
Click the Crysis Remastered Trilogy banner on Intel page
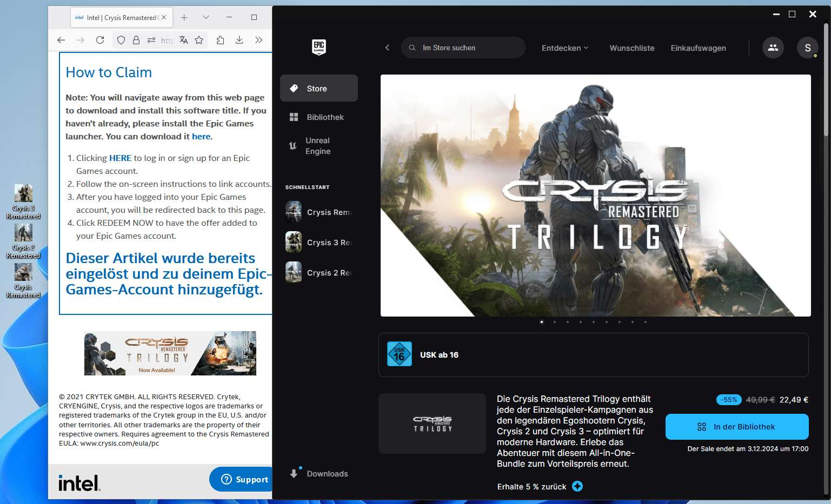(170, 353)
